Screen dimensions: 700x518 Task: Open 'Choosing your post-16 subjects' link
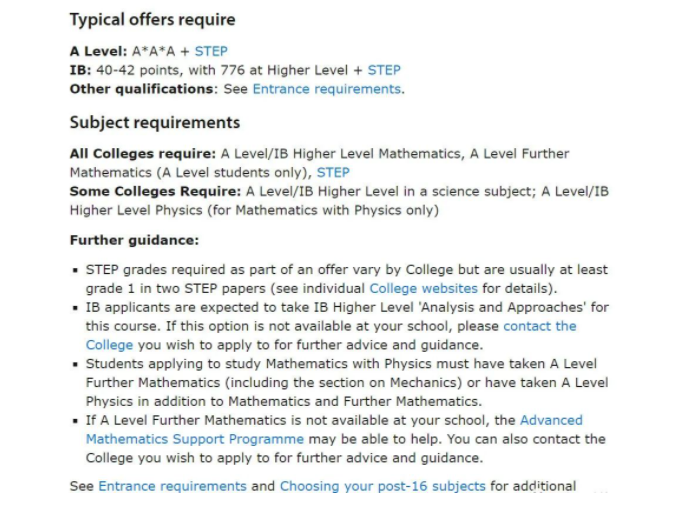383,486
